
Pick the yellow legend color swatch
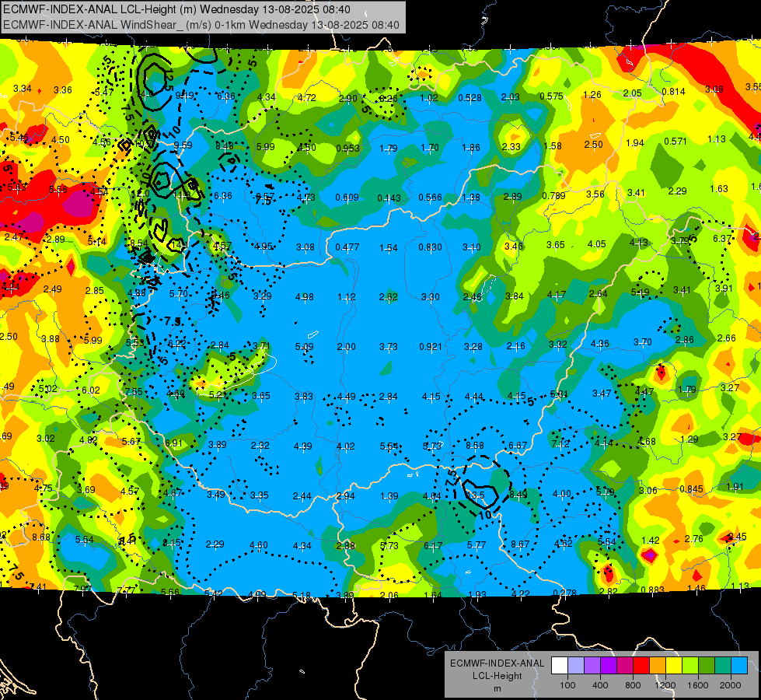(674, 666)
